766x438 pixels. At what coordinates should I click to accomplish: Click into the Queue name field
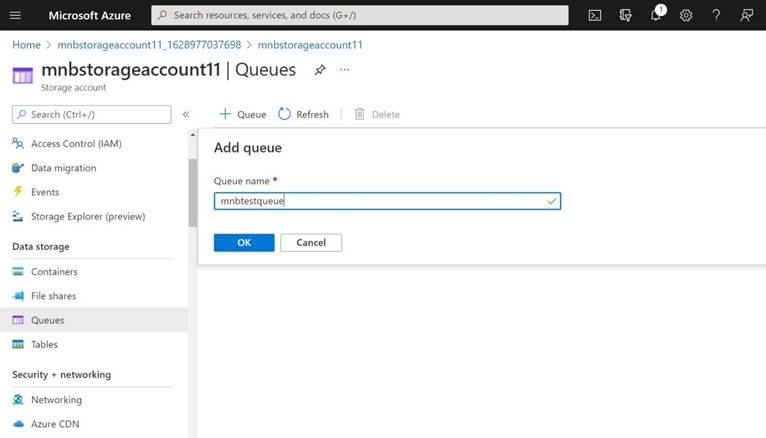(x=387, y=201)
